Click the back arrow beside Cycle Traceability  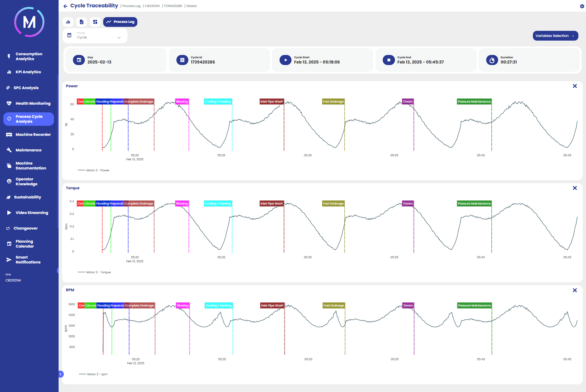click(65, 6)
